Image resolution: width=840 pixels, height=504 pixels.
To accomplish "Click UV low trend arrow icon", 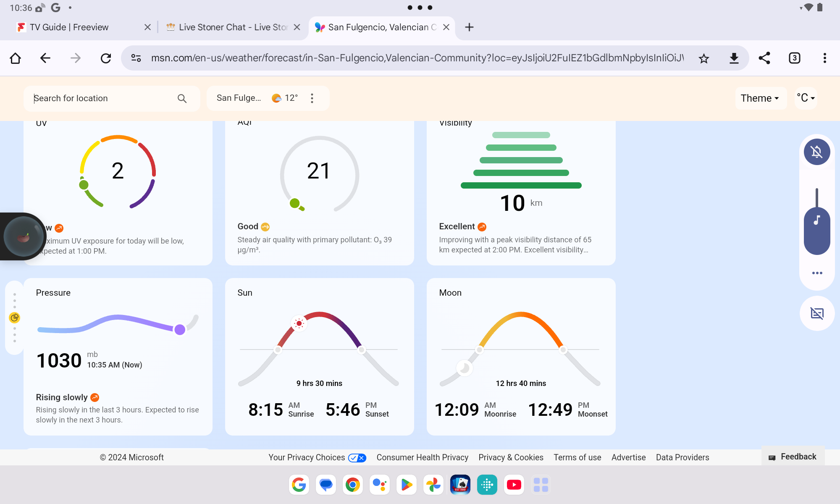I will point(59,228).
